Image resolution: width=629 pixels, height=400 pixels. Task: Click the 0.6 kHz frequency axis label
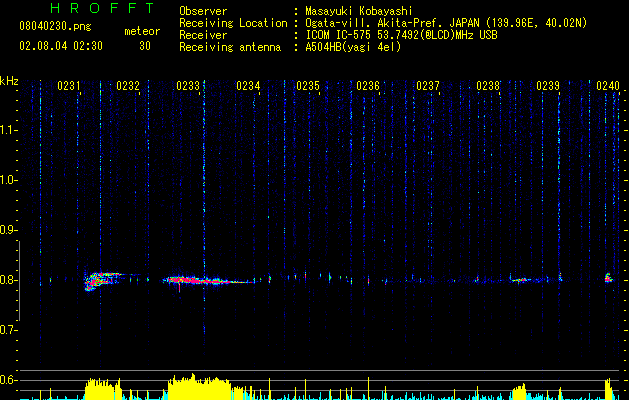8,380
